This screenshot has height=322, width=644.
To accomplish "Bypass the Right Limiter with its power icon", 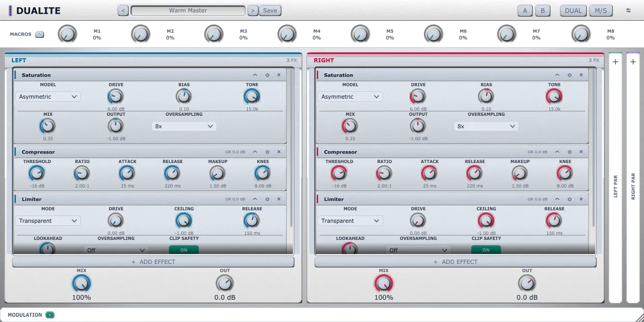I will [x=570, y=199].
